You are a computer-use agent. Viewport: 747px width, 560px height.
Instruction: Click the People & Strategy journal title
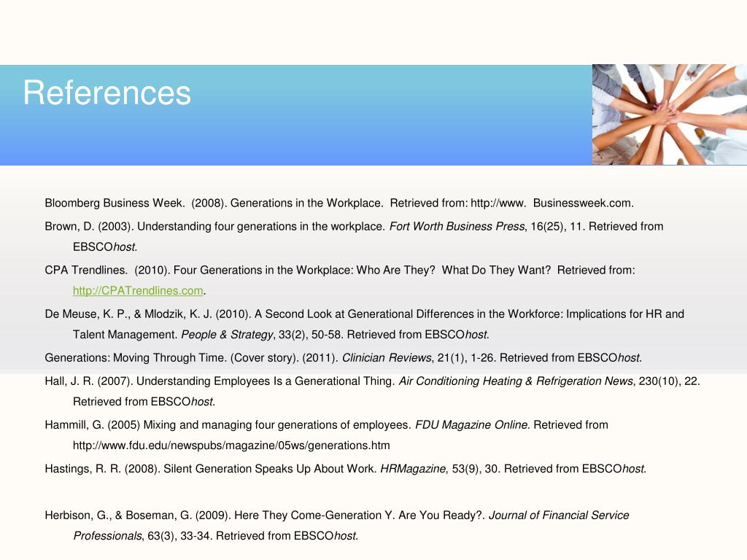click(x=227, y=335)
